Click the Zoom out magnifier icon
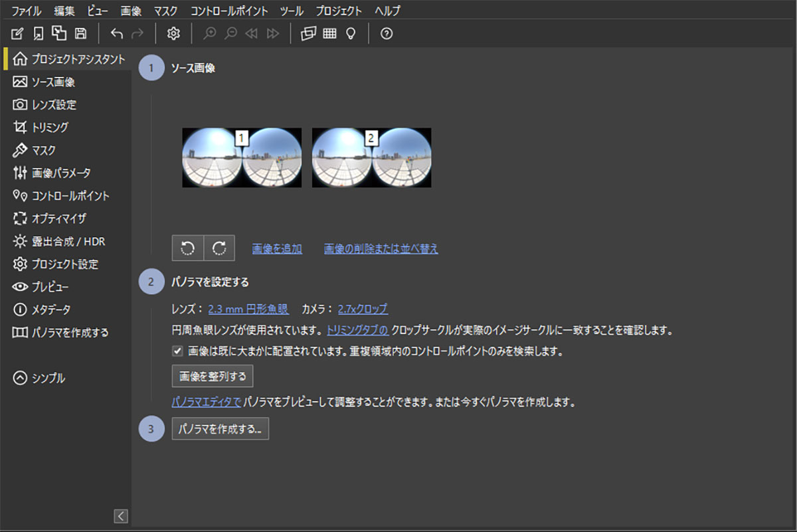797x532 pixels. point(230,34)
